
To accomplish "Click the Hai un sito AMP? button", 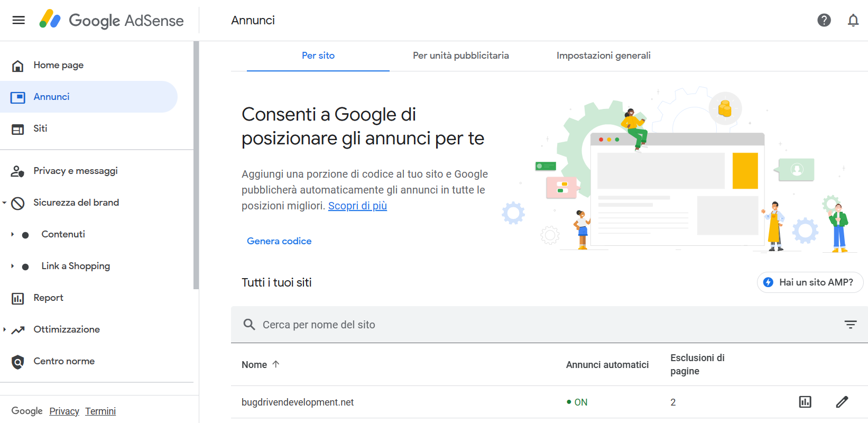I will [x=810, y=282].
